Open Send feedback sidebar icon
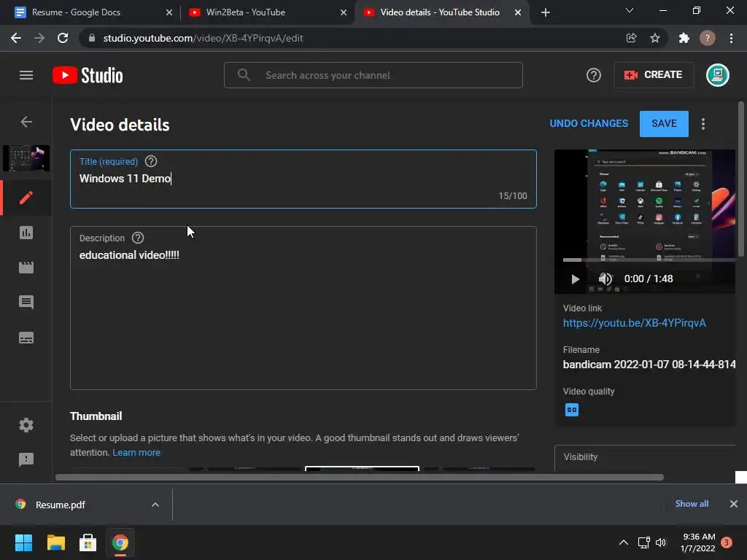The width and height of the screenshot is (747, 560). [26, 459]
